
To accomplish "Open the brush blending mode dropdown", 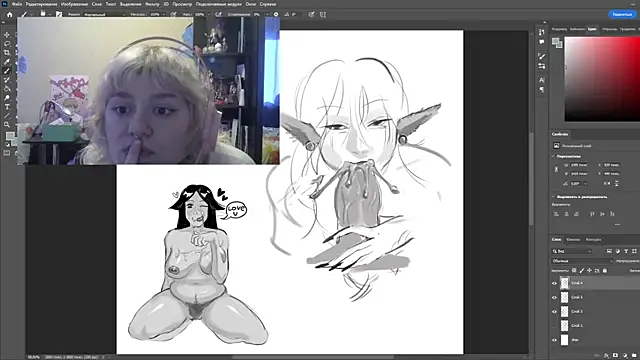I will 104,14.
